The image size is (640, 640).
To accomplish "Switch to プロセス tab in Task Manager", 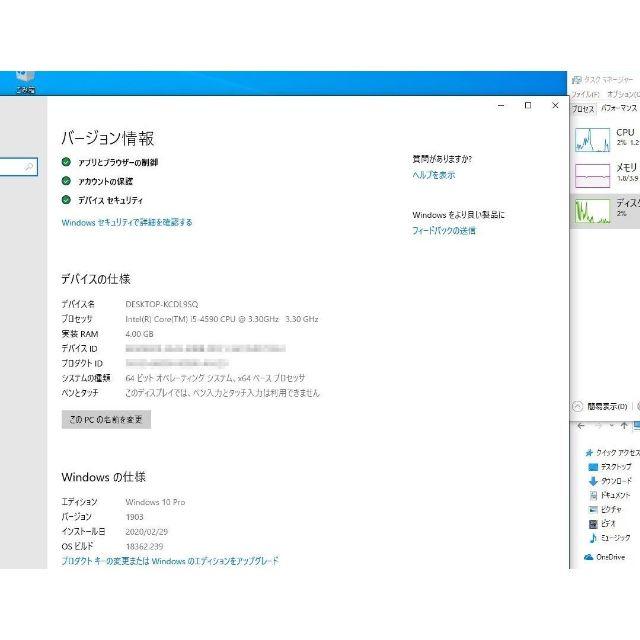I will click(x=583, y=109).
